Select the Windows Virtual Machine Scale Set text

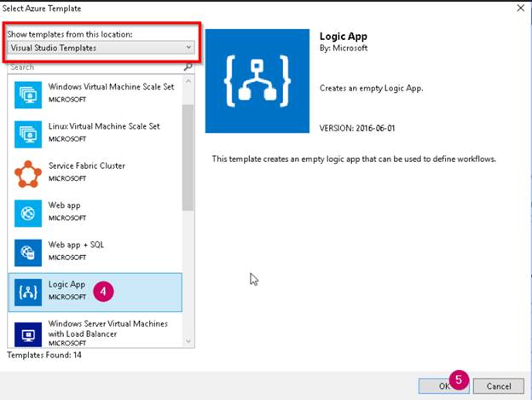point(112,87)
